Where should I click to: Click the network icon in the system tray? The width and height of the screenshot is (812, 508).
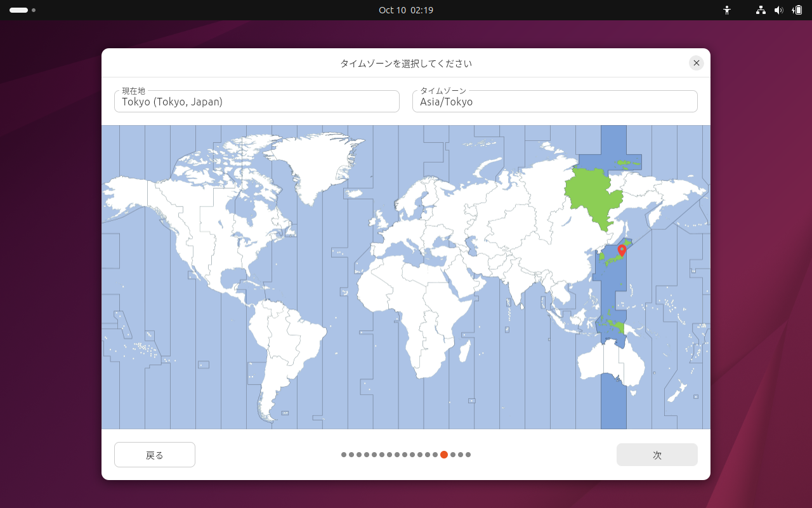(x=759, y=10)
